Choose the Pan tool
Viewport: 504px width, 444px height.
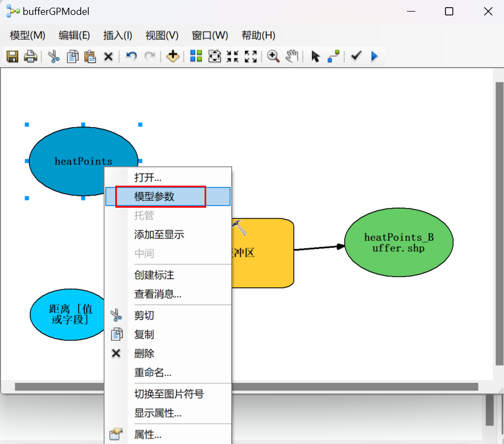[292, 56]
